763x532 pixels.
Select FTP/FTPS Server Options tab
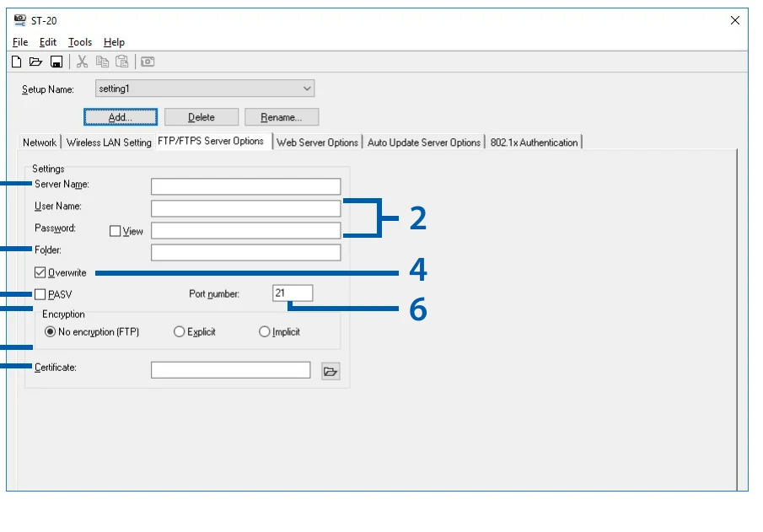213,141
